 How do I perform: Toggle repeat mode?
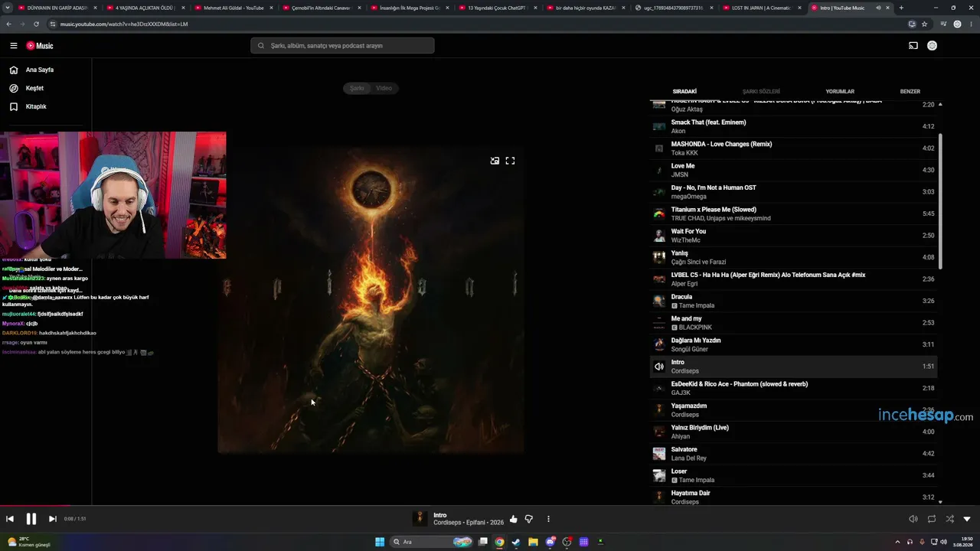coord(932,519)
